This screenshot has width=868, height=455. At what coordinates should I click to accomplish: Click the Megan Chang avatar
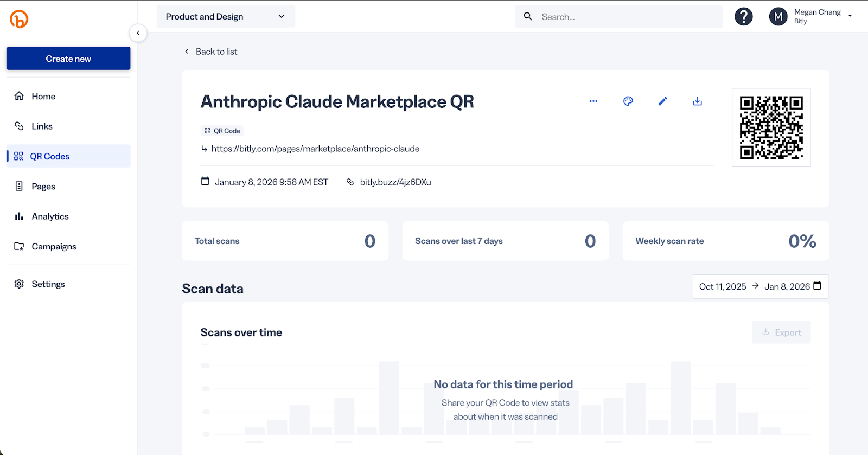pos(778,17)
